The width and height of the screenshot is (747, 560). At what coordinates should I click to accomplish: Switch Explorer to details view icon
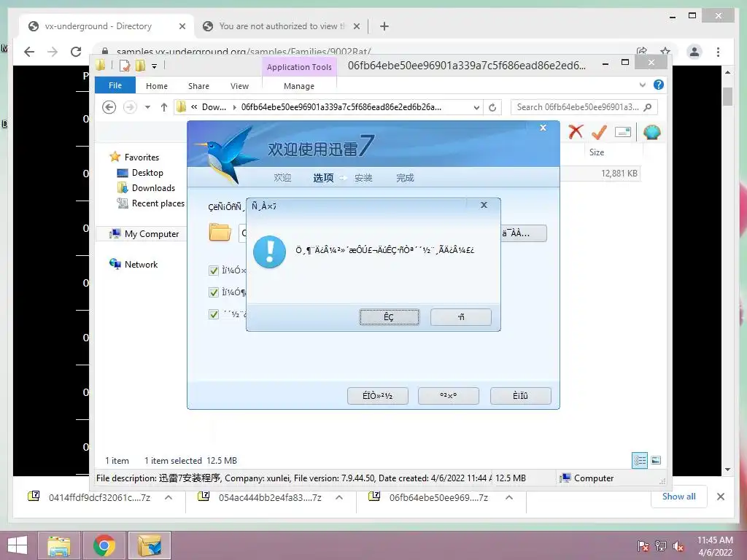(640, 460)
